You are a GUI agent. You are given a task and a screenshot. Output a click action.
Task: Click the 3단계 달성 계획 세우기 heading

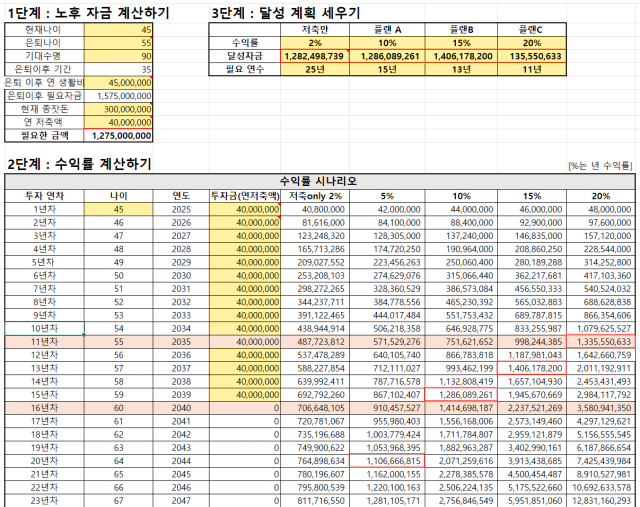coord(286,13)
